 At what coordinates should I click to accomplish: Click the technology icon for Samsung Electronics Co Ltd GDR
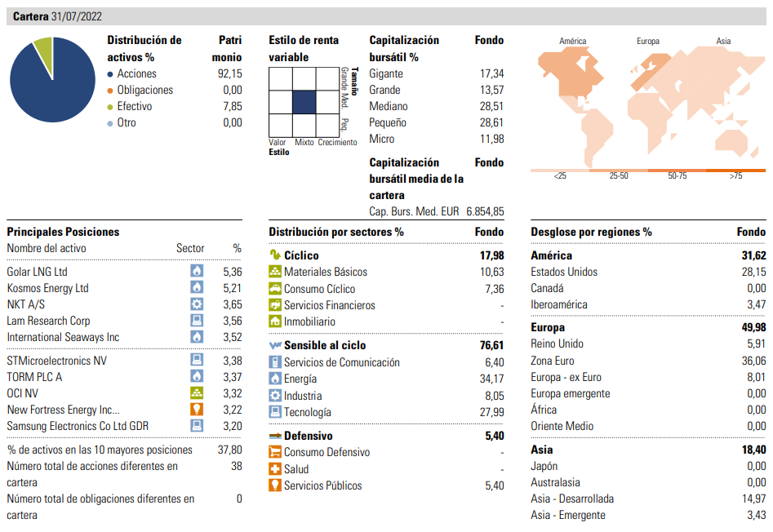(x=197, y=425)
